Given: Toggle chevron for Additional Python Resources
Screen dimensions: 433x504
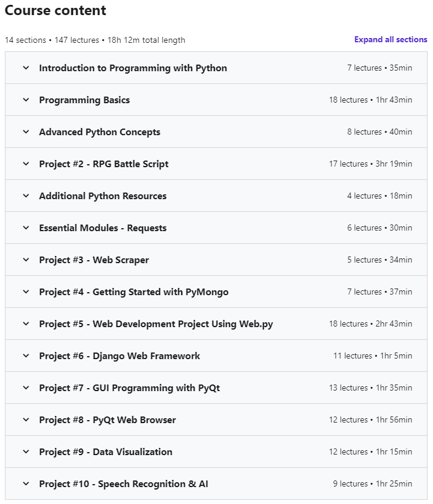Looking at the screenshot, I should [x=26, y=196].
